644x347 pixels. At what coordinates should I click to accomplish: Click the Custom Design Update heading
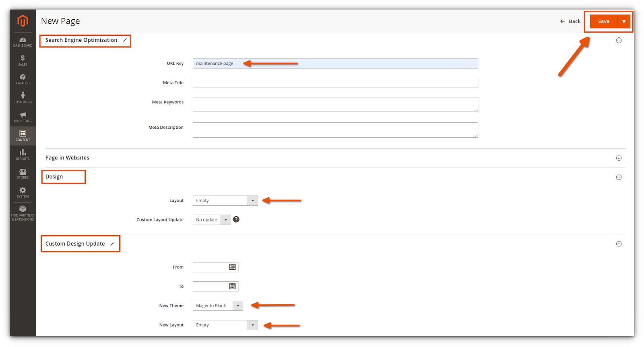[75, 244]
